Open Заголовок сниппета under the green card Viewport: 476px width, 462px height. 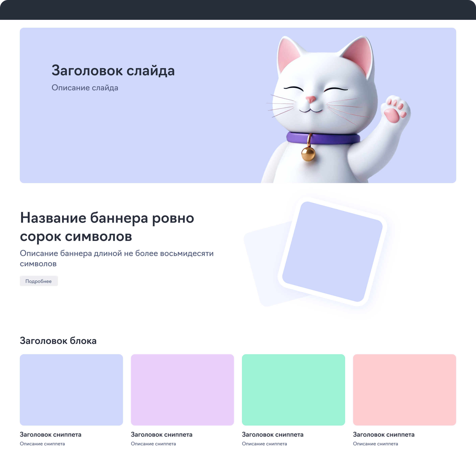click(x=273, y=435)
